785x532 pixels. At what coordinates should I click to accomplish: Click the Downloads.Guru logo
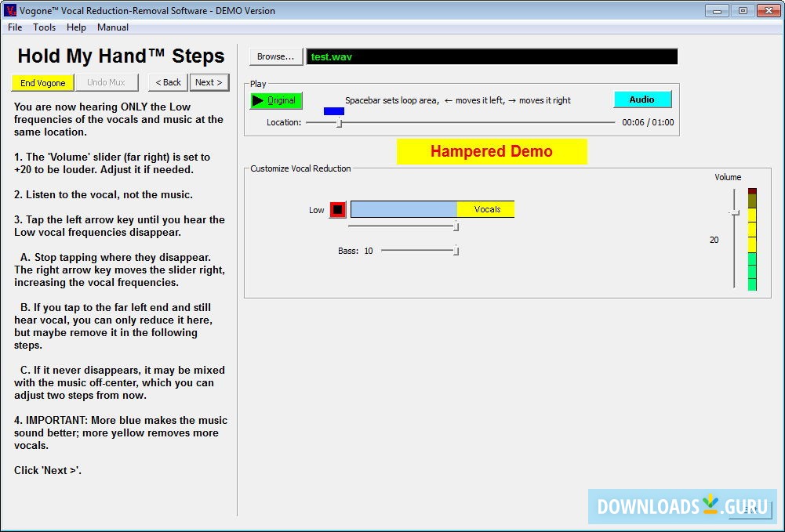click(x=681, y=506)
